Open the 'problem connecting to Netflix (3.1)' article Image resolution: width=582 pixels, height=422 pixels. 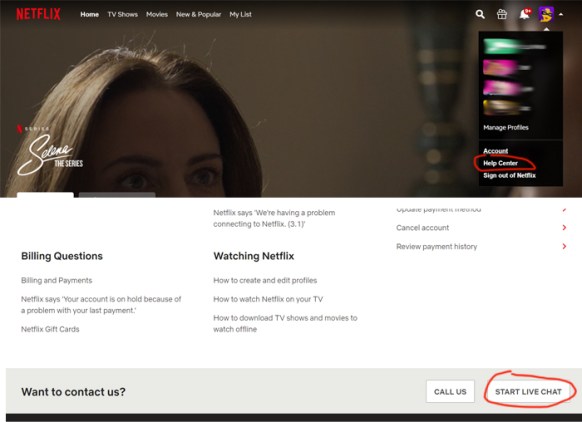pos(274,218)
